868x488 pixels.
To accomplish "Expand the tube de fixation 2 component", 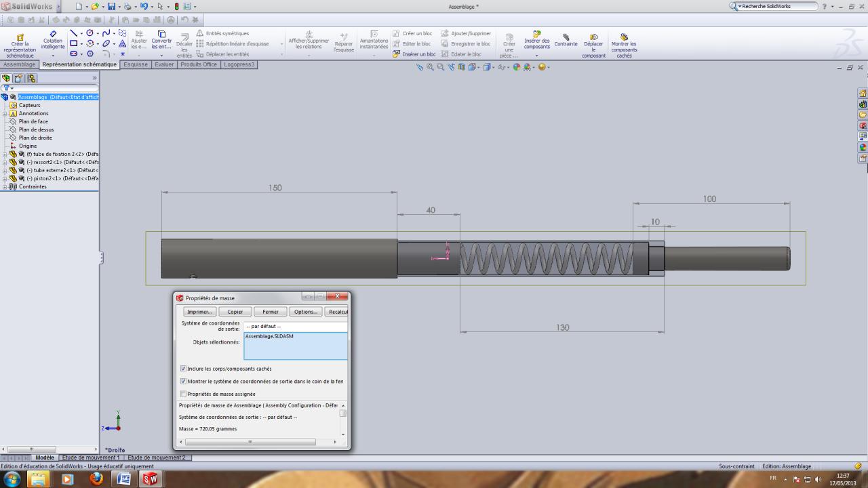I will pos(5,154).
